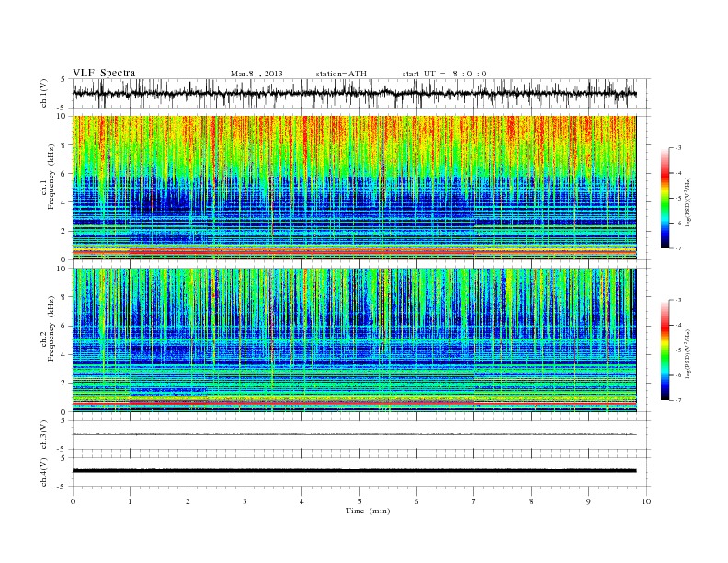This screenshot has width=728, height=563.
Task: Click time axis tick label "4"
Action: pyautogui.click(x=301, y=501)
